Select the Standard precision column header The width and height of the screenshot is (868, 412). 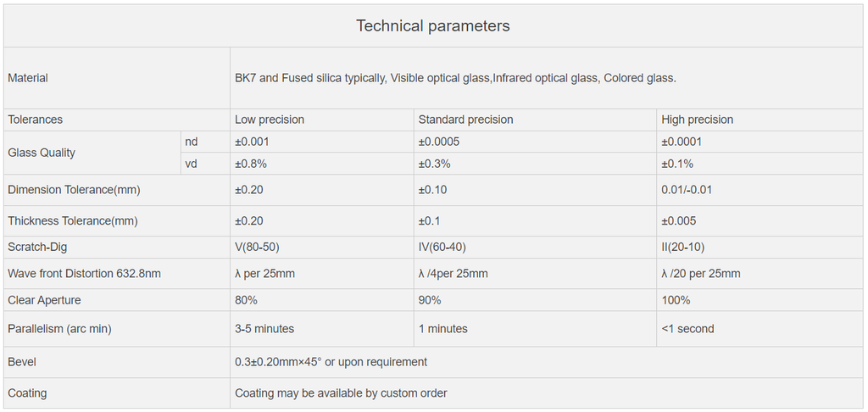click(465, 120)
